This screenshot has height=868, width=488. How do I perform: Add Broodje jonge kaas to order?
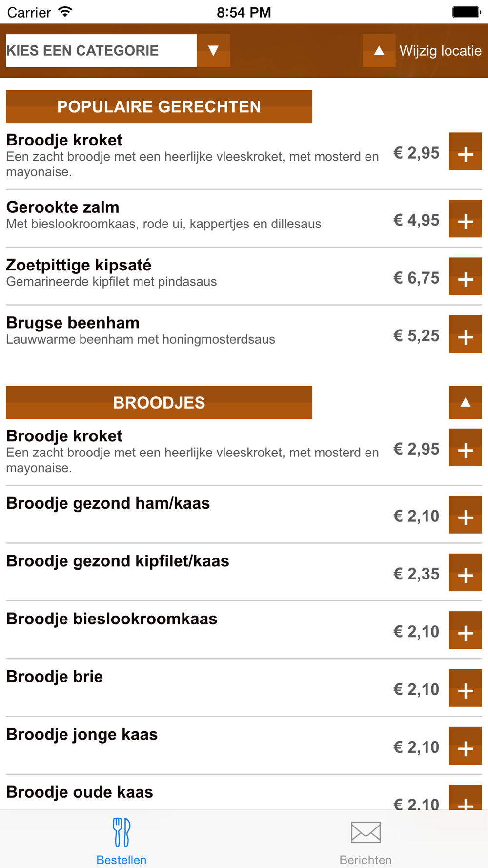pyautogui.click(x=466, y=745)
